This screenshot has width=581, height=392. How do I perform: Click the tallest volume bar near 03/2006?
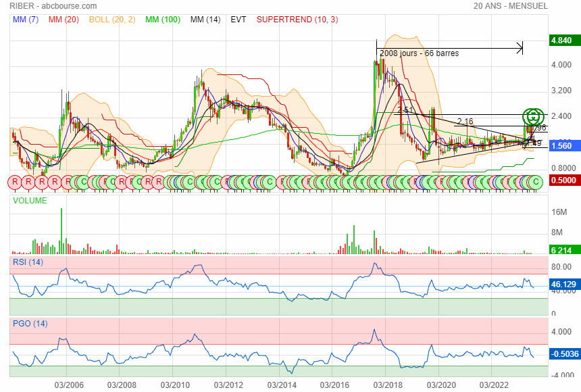(61, 231)
